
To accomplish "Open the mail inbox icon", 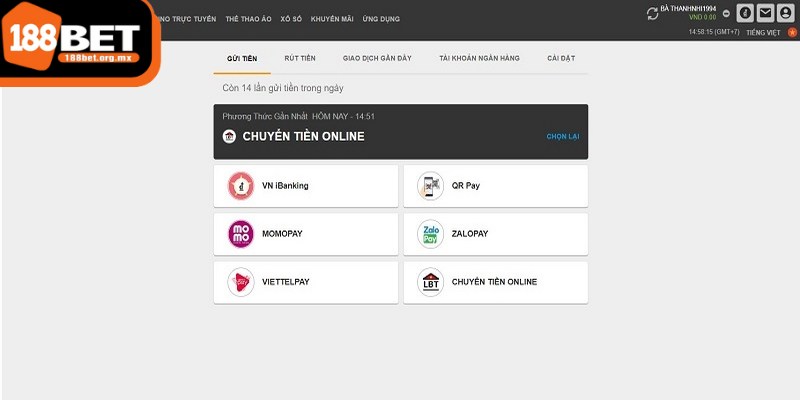I will coord(765,13).
